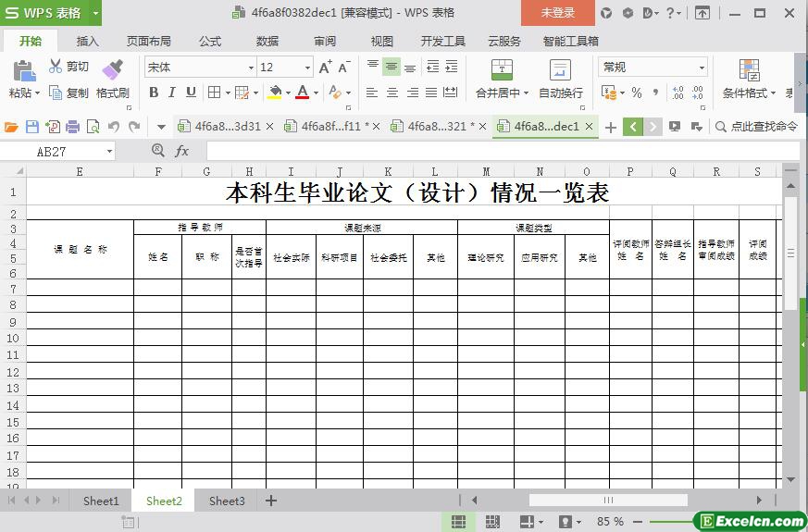Apply the red font color
Screen dimensions: 808x532
303,93
